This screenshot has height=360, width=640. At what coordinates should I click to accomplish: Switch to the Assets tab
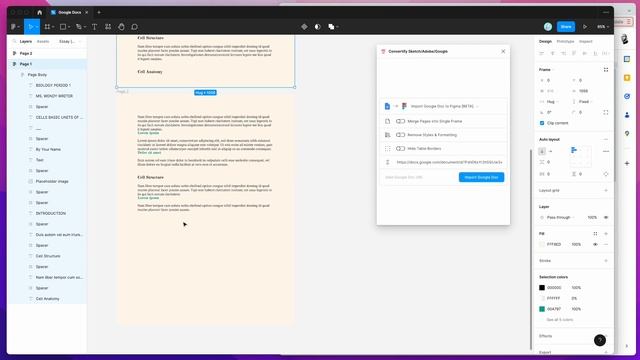[43, 41]
